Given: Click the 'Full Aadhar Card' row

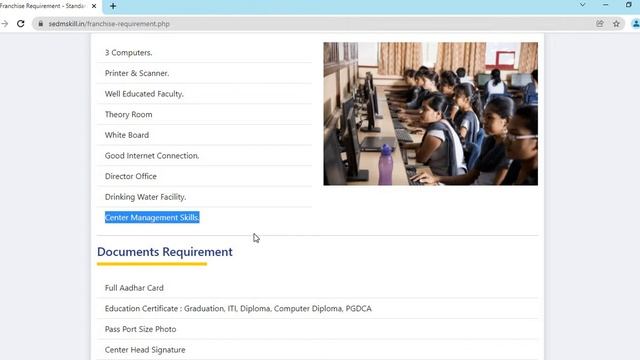Looking at the screenshot, I should coord(317,288).
